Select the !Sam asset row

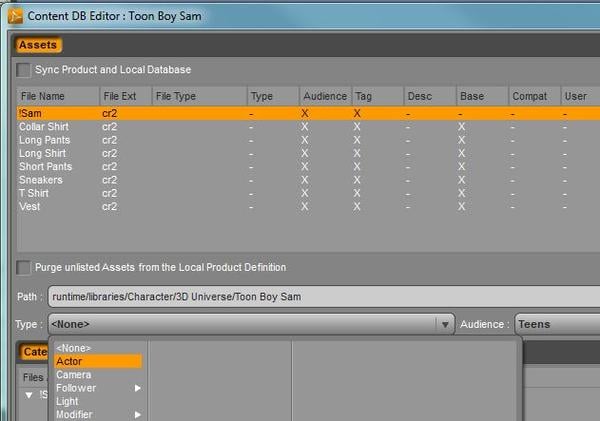click(308, 114)
